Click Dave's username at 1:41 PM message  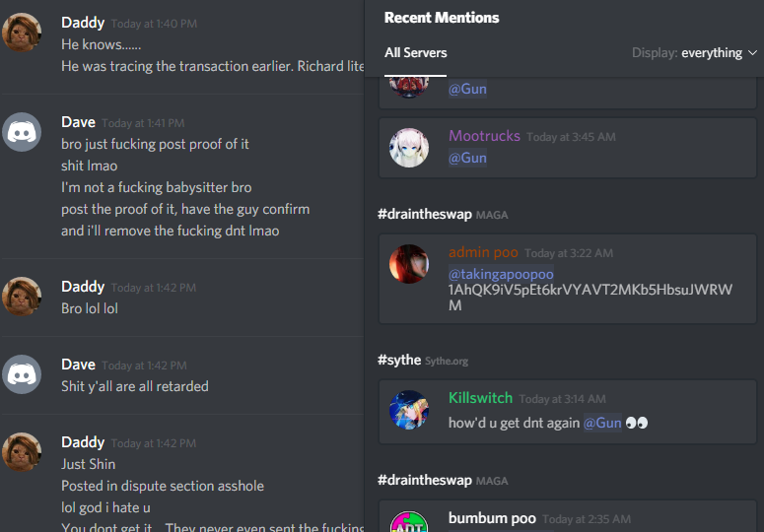pos(78,122)
